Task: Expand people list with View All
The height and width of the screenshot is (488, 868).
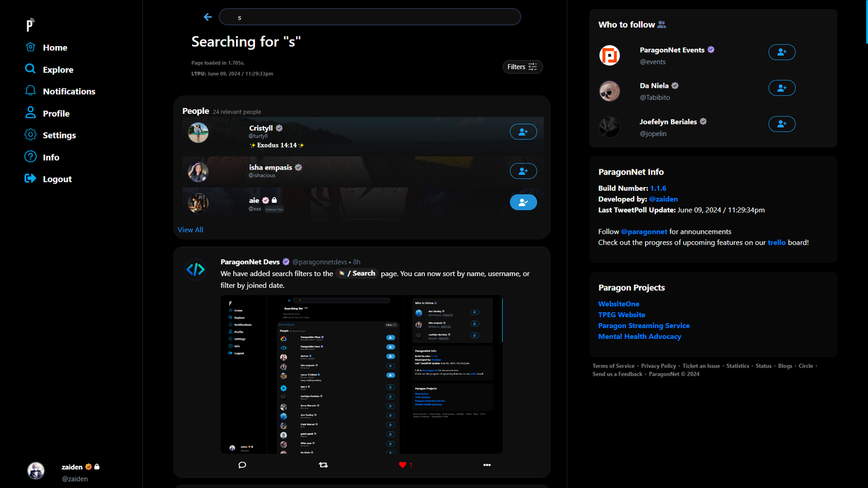Action: coord(190,230)
